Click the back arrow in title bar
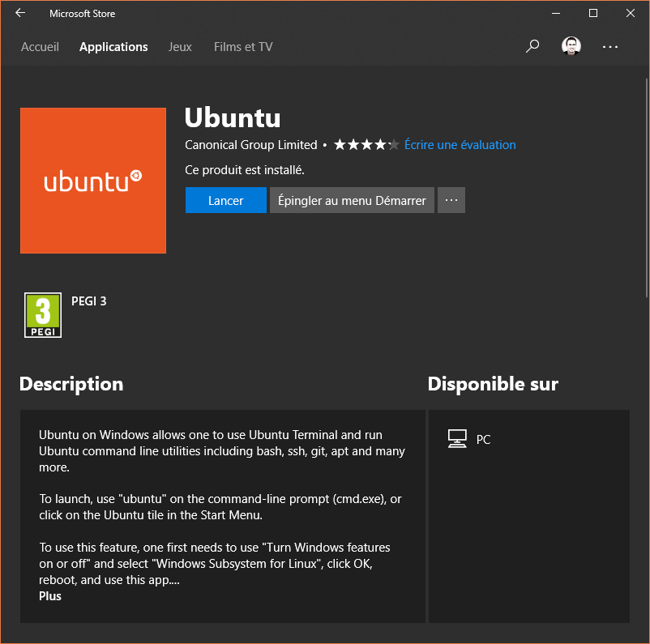The image size is (650, 644). (20, 14)
